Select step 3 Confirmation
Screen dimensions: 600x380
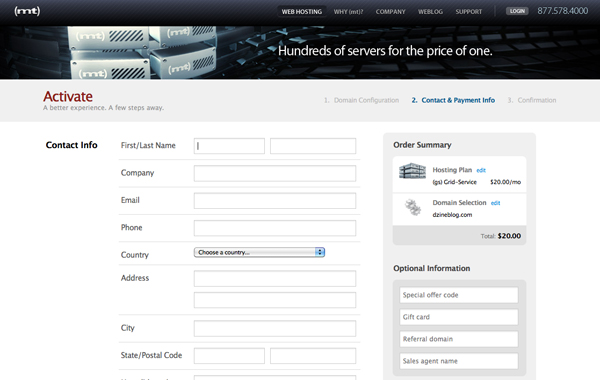pyautogui.click(x=532, y=100)
